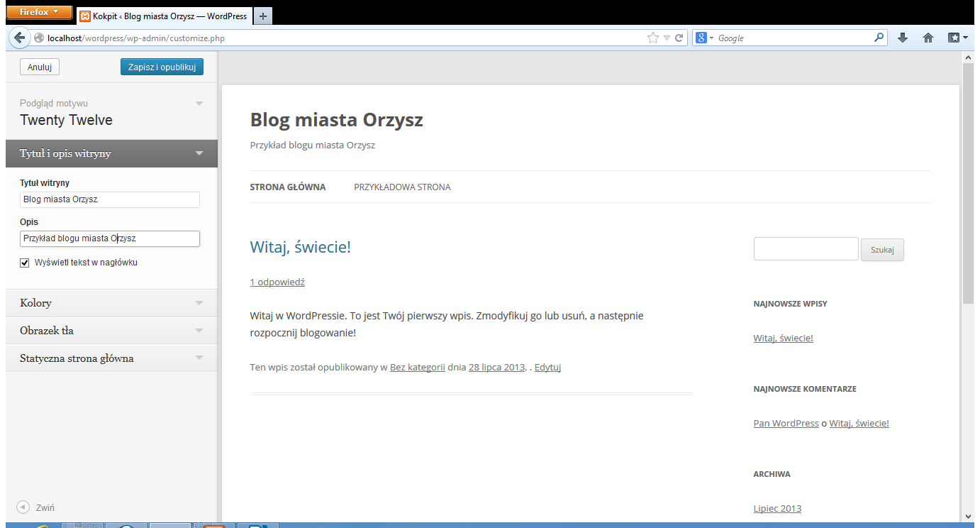Open the Firefox application menu
The image size is (980, 528).
[39, 12]
